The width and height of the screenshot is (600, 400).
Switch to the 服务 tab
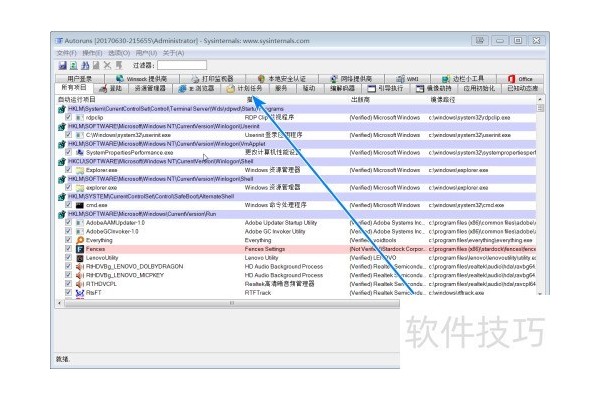click(281, 89)
